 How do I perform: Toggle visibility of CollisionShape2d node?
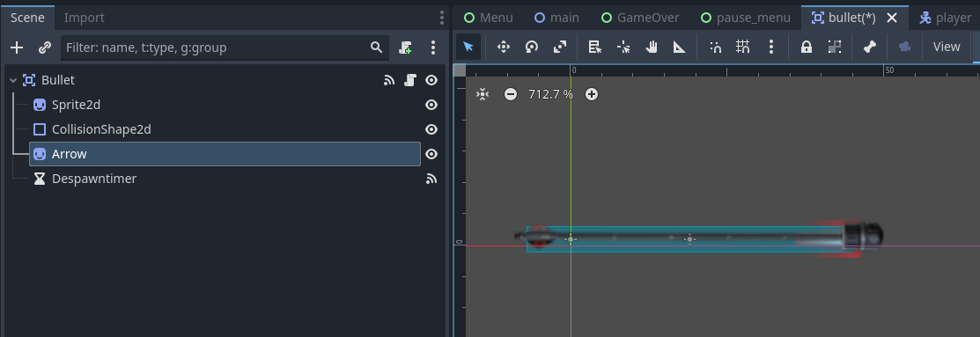[431, 129]
